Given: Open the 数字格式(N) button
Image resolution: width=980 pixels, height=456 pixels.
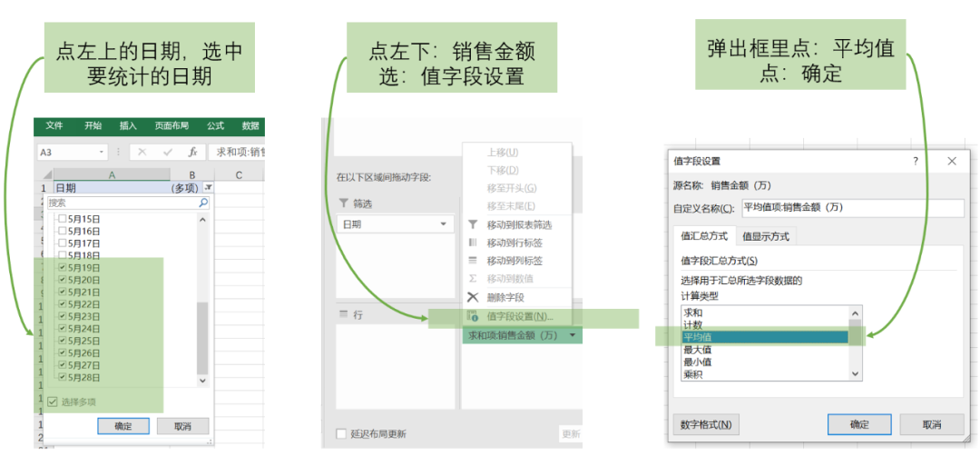Looking at the screenshot, I should point(706,424).
